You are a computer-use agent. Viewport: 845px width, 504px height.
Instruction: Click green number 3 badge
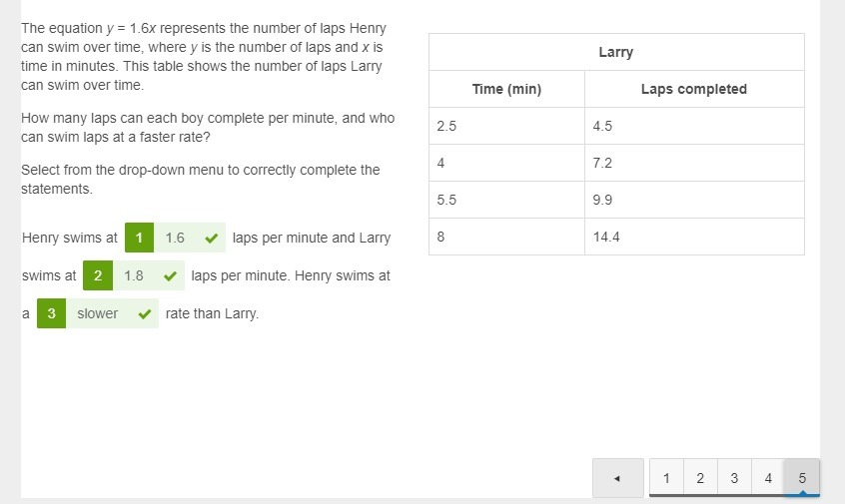click(x=51, y=313)
